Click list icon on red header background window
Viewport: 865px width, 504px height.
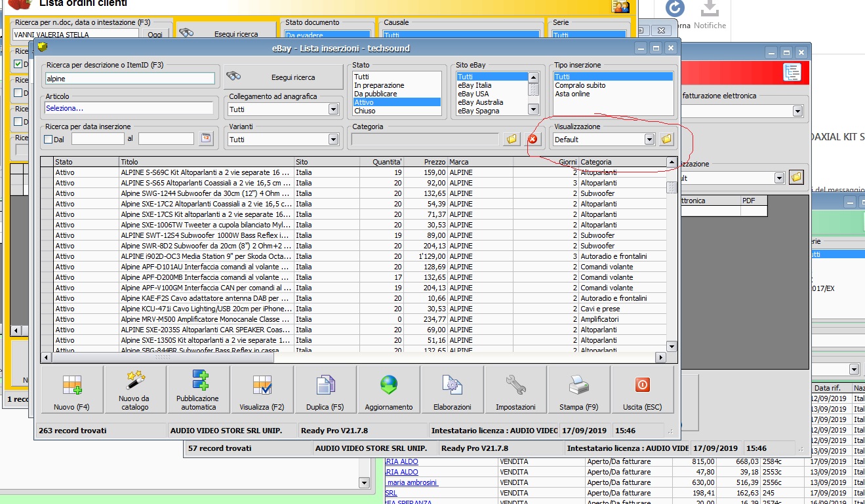pyautogui.click(x=792, y=72)
